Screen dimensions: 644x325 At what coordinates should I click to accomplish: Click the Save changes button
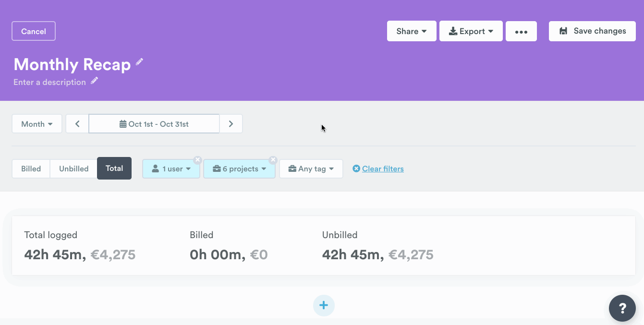pyautogui.click(x=592, y=31)
